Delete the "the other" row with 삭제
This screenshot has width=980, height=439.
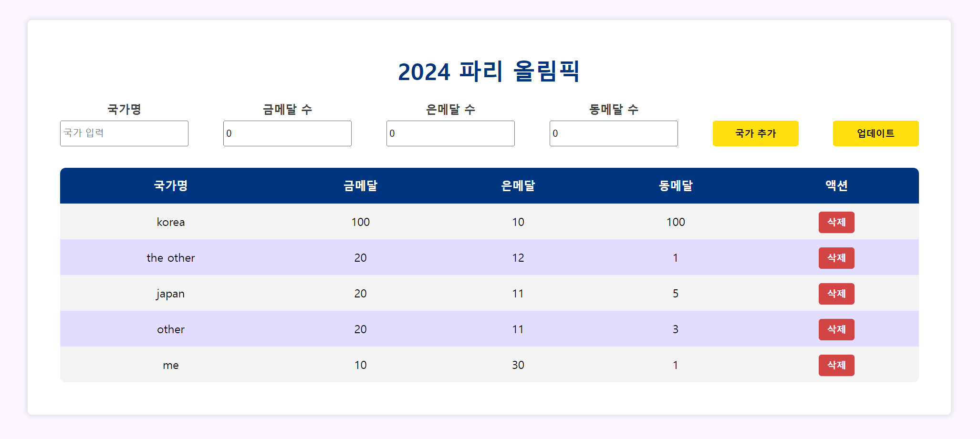tap(836, 258)
